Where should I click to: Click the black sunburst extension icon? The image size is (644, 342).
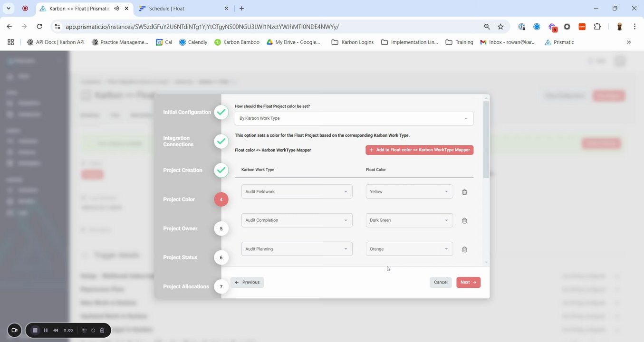tap(567, 27)
